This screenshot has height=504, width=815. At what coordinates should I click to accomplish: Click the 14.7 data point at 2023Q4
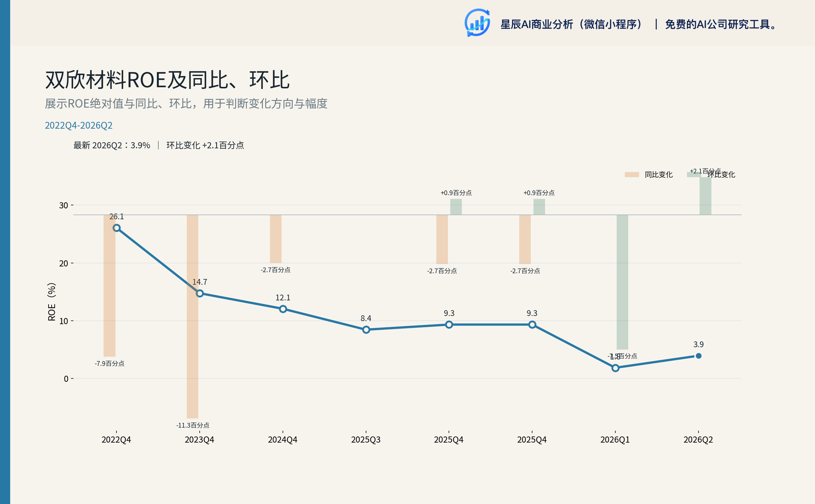[x=200, y=293]
